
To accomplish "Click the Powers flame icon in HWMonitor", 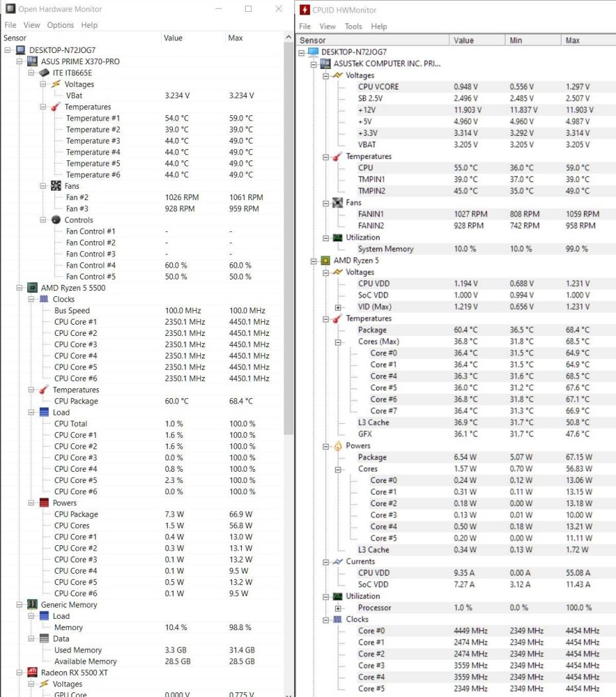I will click(338, 445).
